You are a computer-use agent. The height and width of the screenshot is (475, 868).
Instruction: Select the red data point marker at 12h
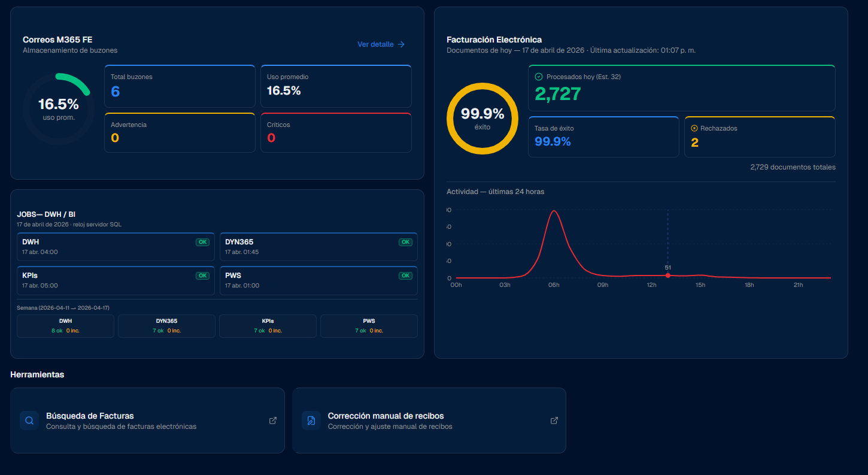coord(667,275)
